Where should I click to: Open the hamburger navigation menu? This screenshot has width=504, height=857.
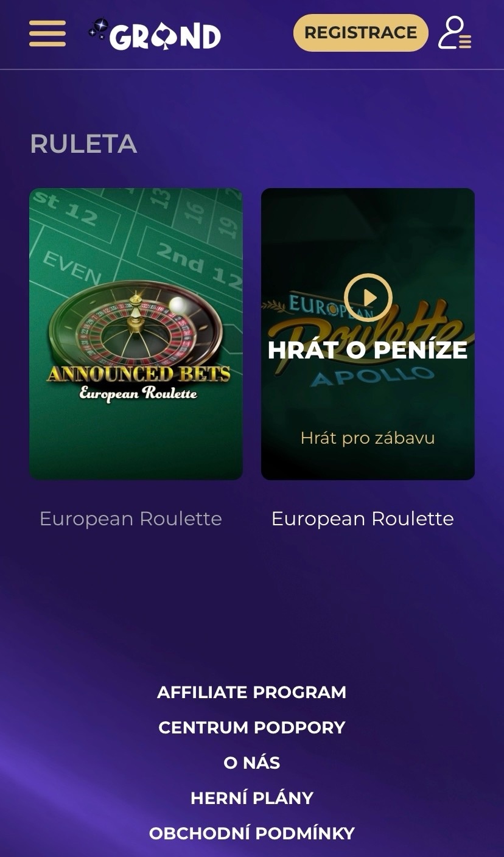[47, 33]
